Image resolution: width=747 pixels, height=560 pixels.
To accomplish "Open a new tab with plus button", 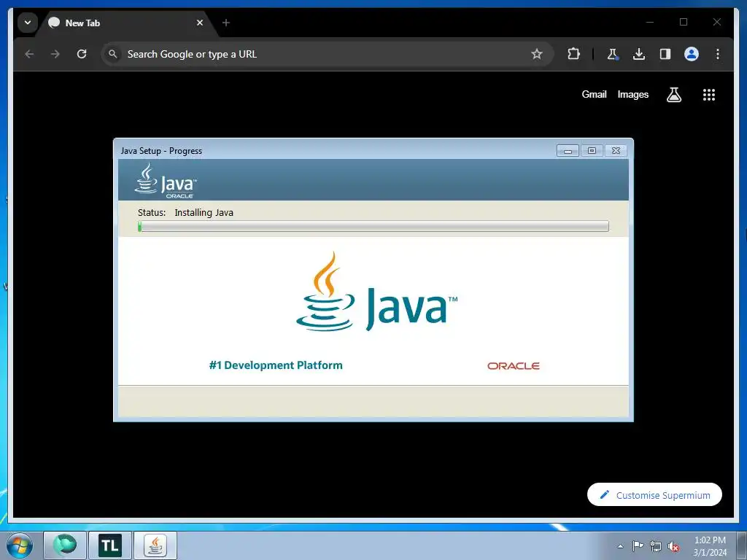I will click(226, 23).
